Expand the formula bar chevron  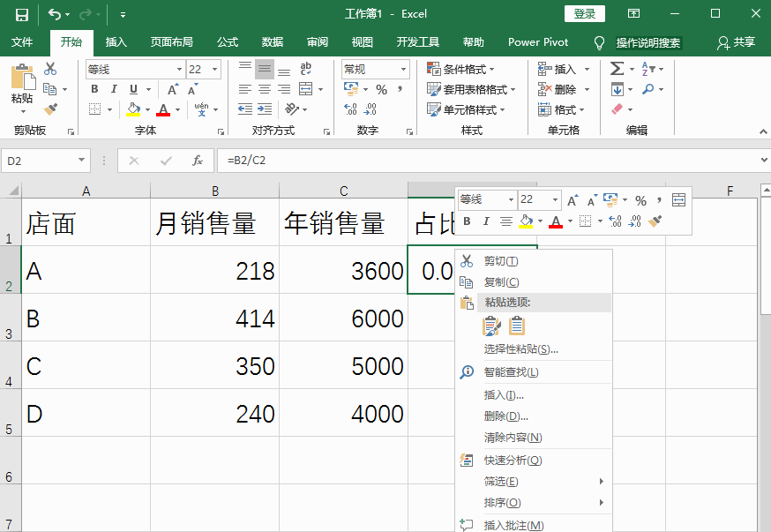point(764,161)
